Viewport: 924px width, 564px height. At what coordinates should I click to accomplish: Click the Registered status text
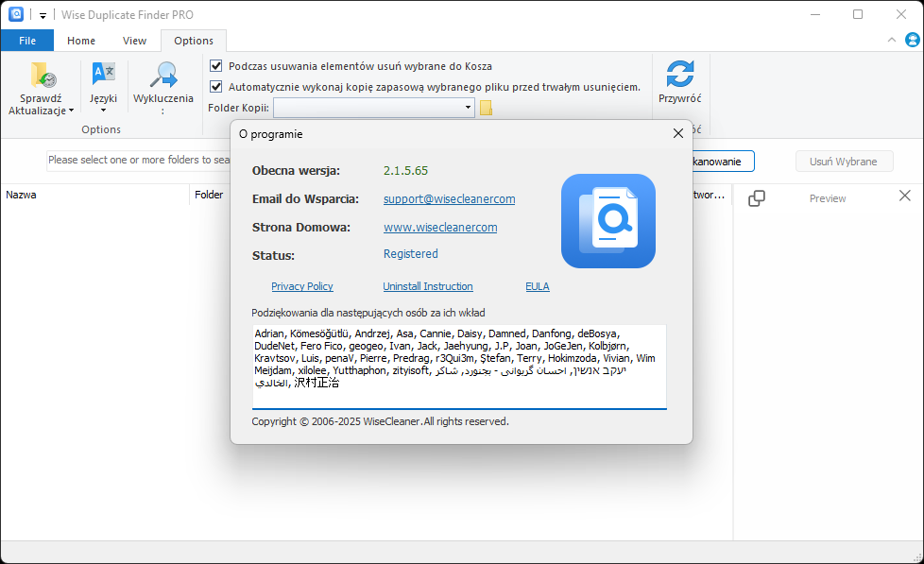point(411,254)
